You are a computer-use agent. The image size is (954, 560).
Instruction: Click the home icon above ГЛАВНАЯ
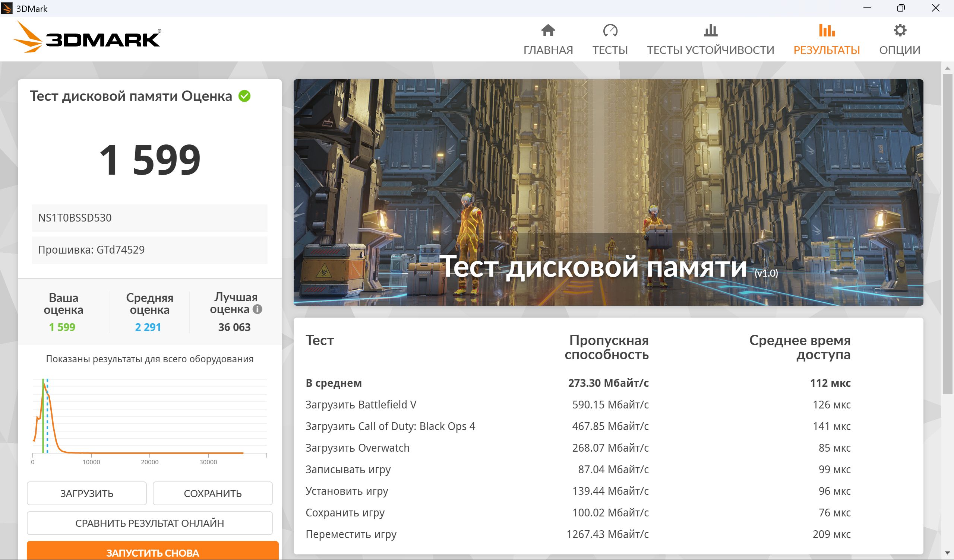coord(548,30)
